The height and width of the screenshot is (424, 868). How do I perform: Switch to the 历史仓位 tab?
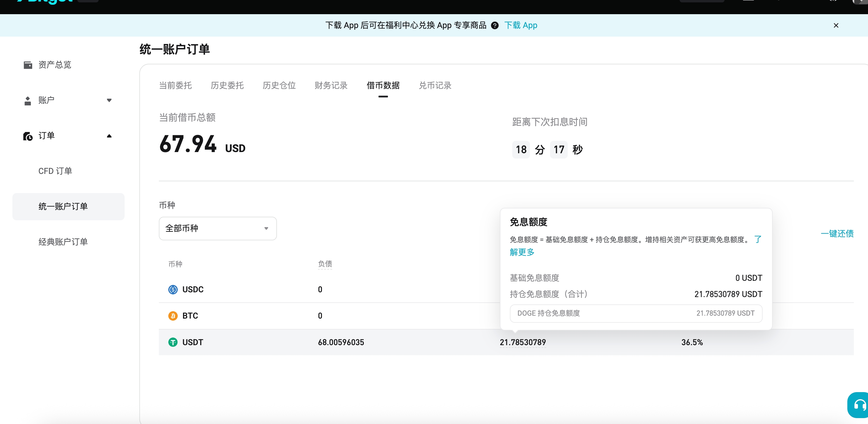[279, 85]
